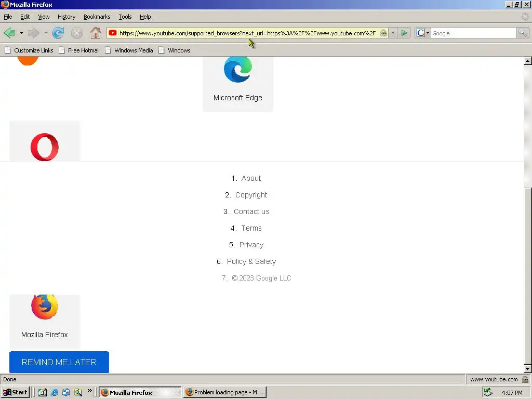Click the first quick launch notepad icon
532x399 pixels.
(43, 392)
